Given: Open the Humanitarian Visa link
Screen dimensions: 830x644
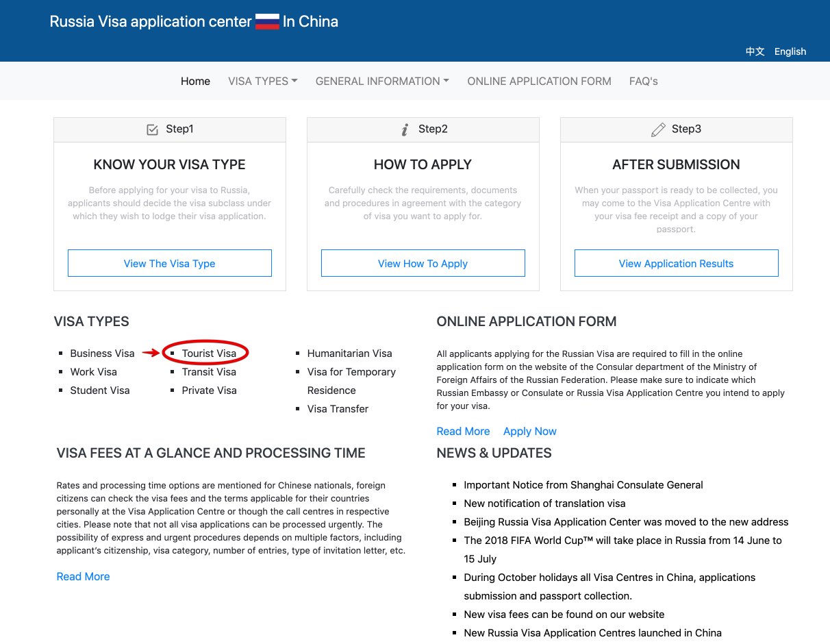Looking at the screenshot, I should (349, 354).
